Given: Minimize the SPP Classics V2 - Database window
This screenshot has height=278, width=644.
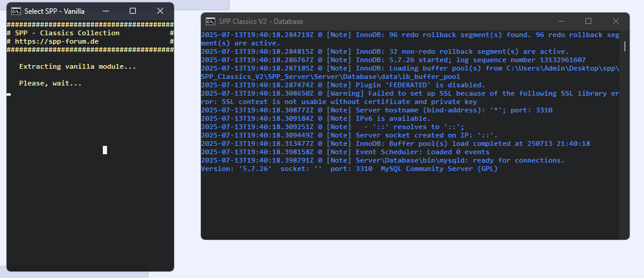Looking at the screenshot, I should coord(561,21).
